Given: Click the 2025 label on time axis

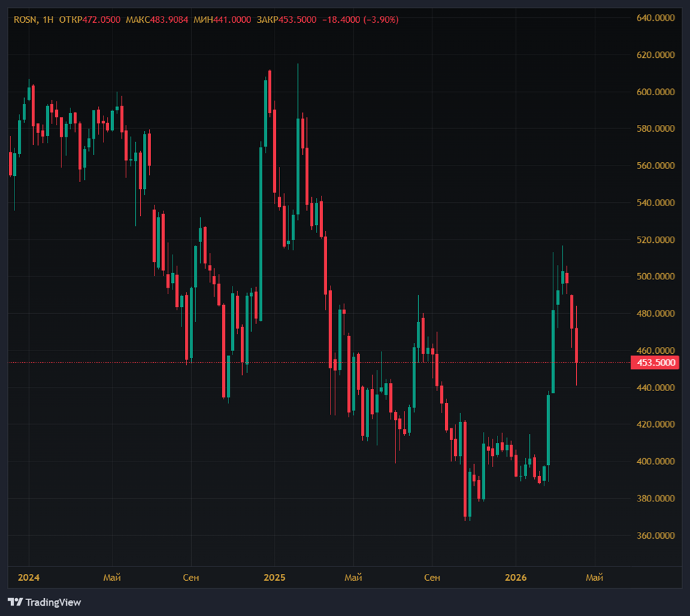Looking at the screenshot, I should (x=275, y=578).
